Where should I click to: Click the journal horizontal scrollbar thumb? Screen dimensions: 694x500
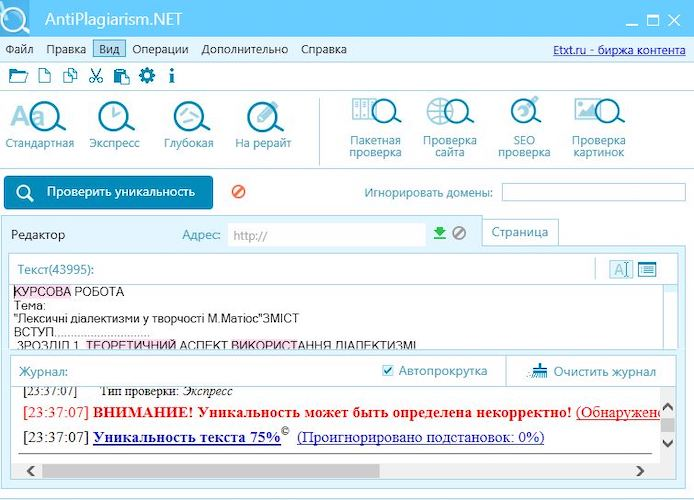coord(211,471)
